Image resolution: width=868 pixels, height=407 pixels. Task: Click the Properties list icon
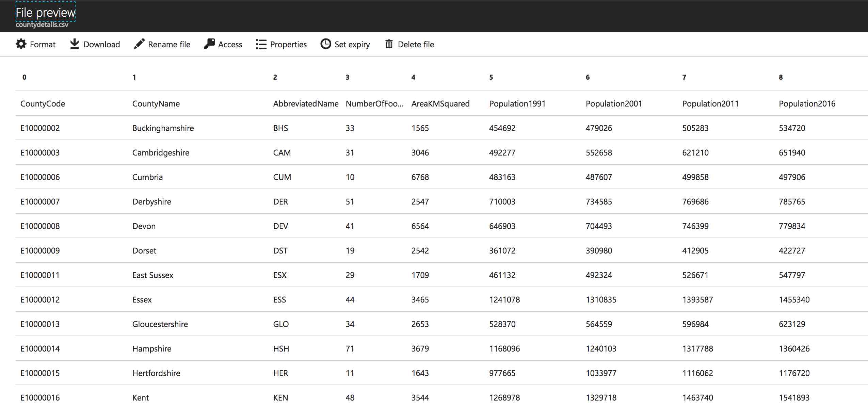point(261,44)
